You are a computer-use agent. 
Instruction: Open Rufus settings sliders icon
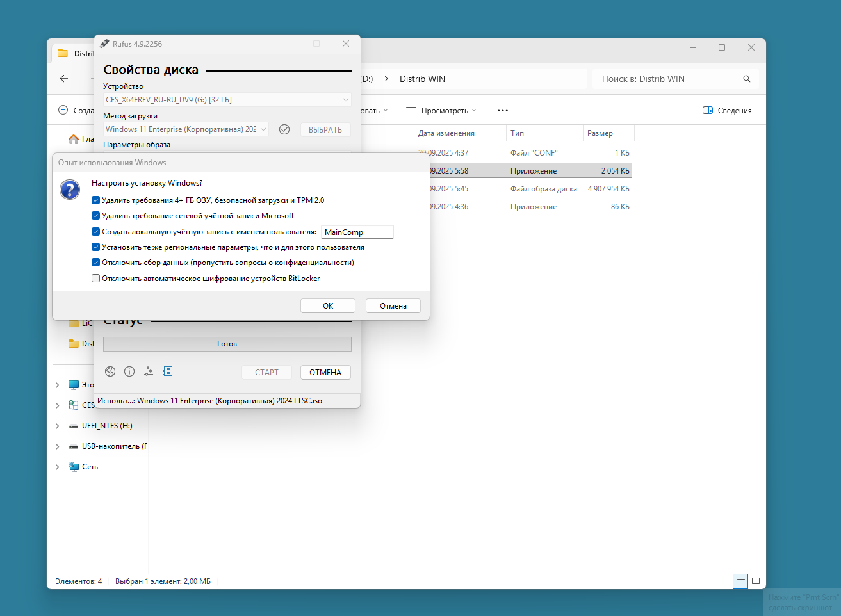pos(149,371)
